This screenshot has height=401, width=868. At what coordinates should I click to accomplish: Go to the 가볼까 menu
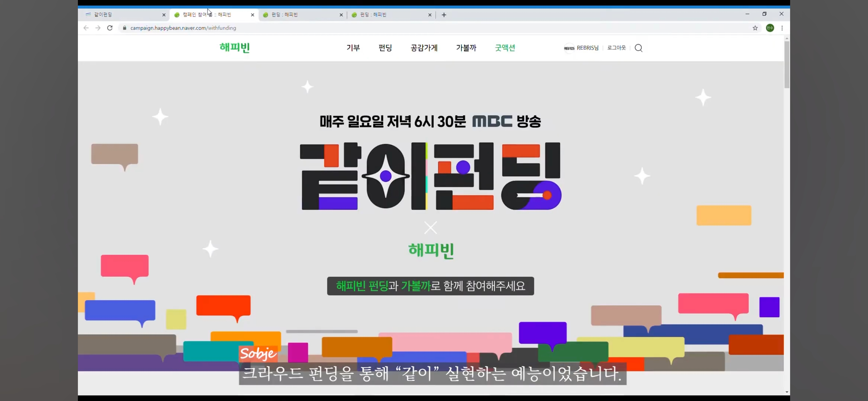click(466, 48)
